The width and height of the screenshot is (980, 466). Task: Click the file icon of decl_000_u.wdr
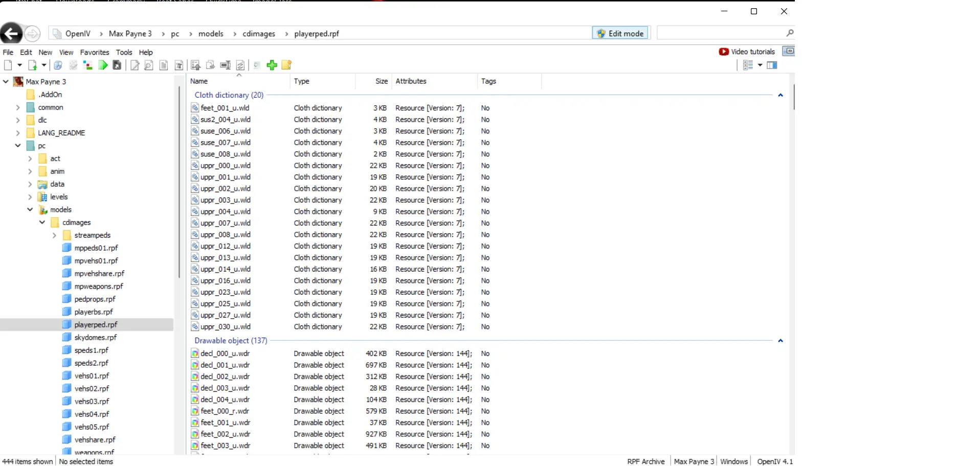[x=195, y=353]
